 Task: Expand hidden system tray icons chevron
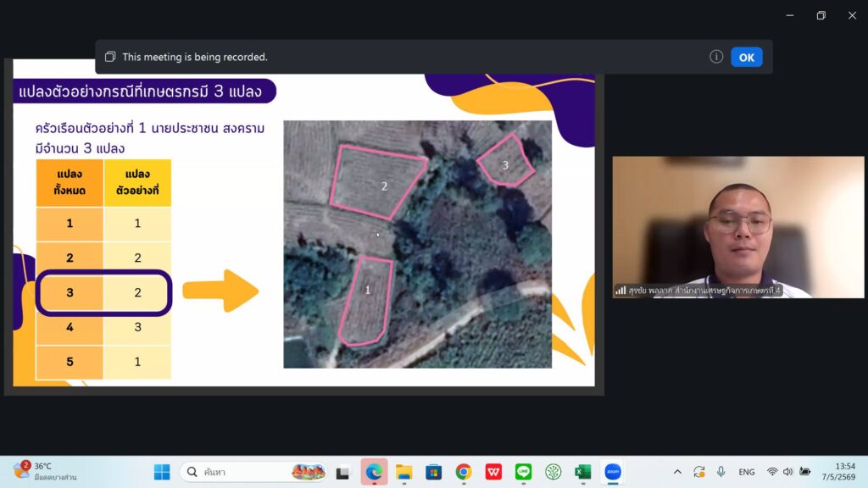click(677, 472)
